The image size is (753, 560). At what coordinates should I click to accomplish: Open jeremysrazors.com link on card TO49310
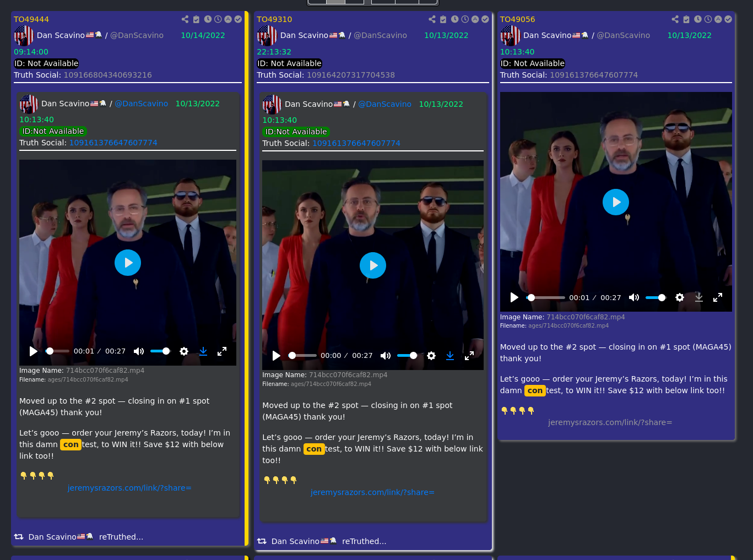[372, 492]
